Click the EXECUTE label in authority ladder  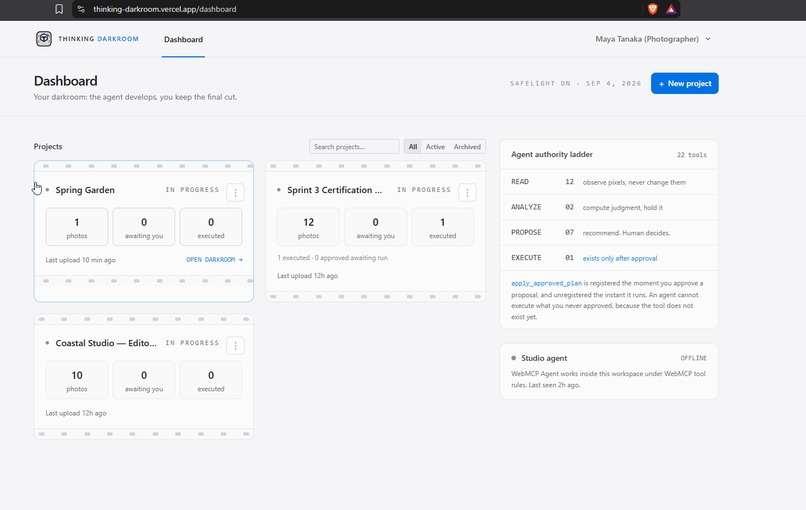click(526, 258)
